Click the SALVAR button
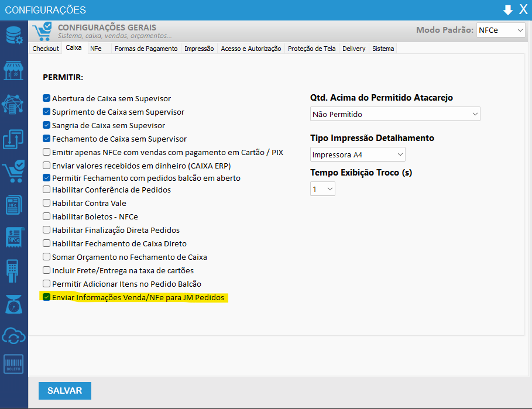This screenshot has width=532, height=409. tap(65, 391)
